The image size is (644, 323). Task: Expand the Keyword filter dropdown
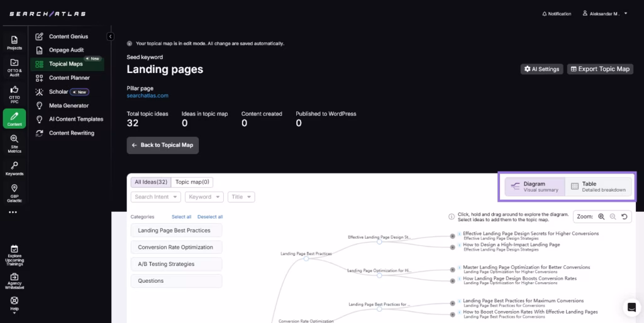(204, 197)
